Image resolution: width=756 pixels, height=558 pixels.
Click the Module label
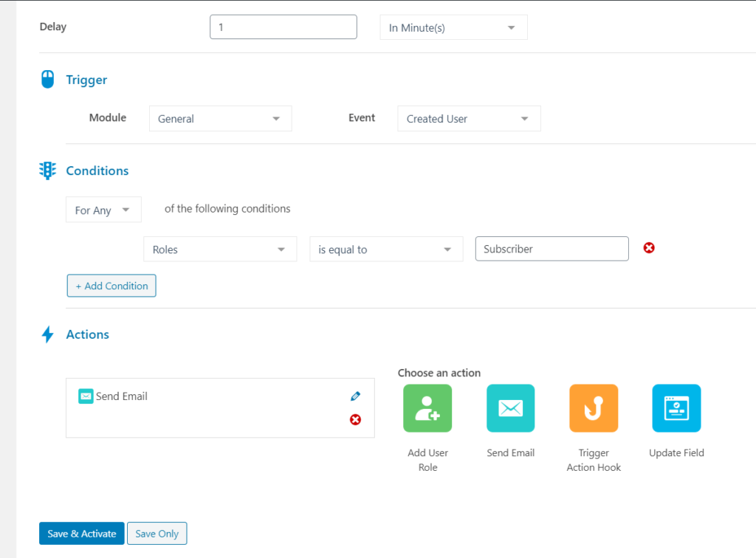[108, 117]
